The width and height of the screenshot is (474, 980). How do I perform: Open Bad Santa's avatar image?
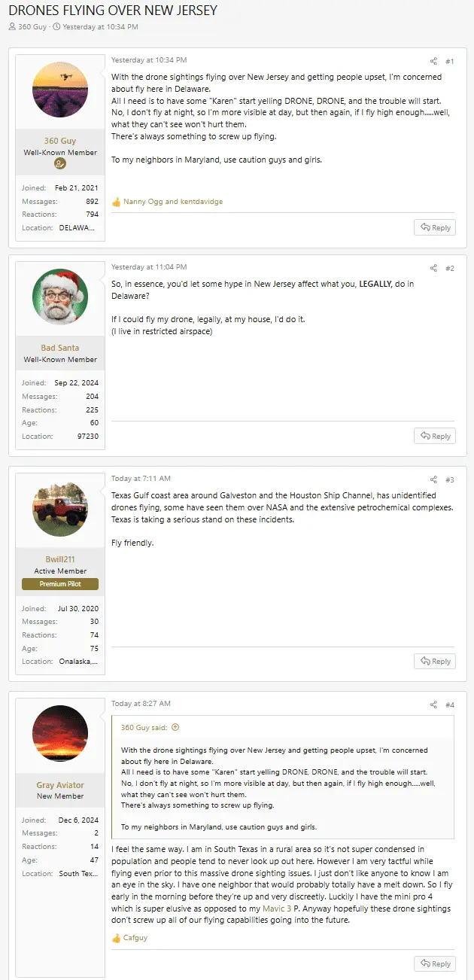point(60,297)
